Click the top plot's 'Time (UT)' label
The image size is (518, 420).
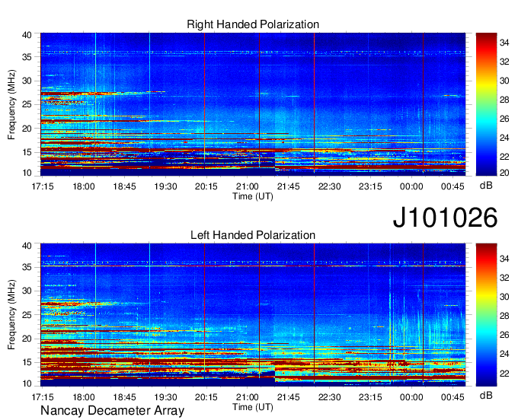tap(253, 196)
